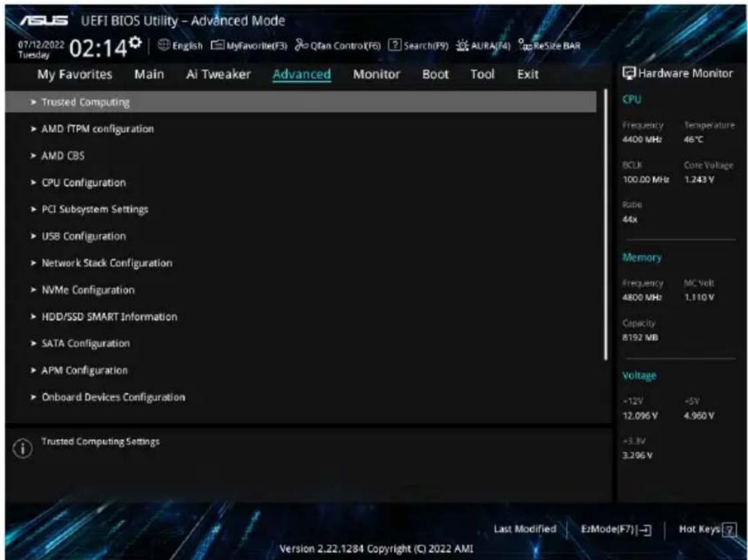Expand the Network Stack Configuration arrow

coord(33,263)
